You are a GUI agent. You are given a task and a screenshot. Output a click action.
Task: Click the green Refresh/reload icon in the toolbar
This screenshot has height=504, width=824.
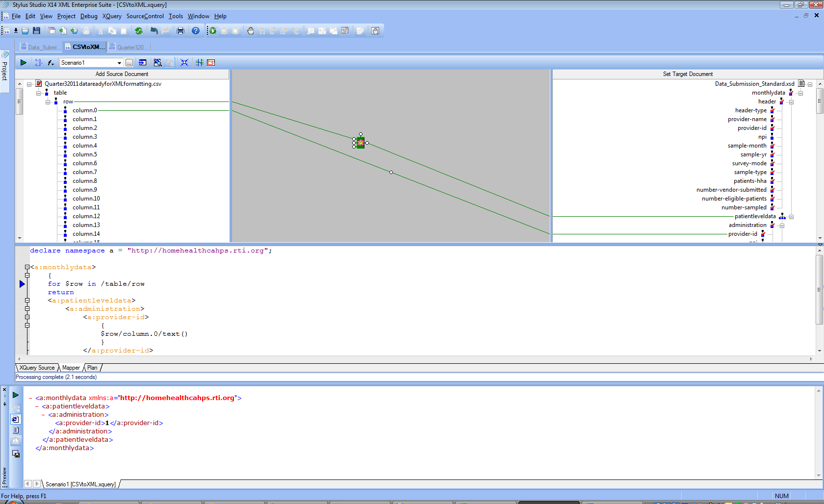(139, 31)
